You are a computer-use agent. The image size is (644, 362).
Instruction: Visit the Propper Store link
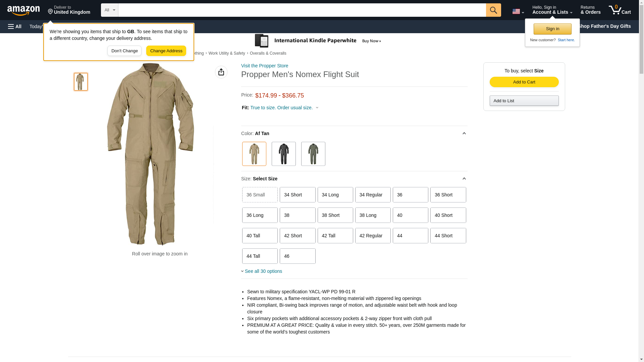tap(264, 66)
